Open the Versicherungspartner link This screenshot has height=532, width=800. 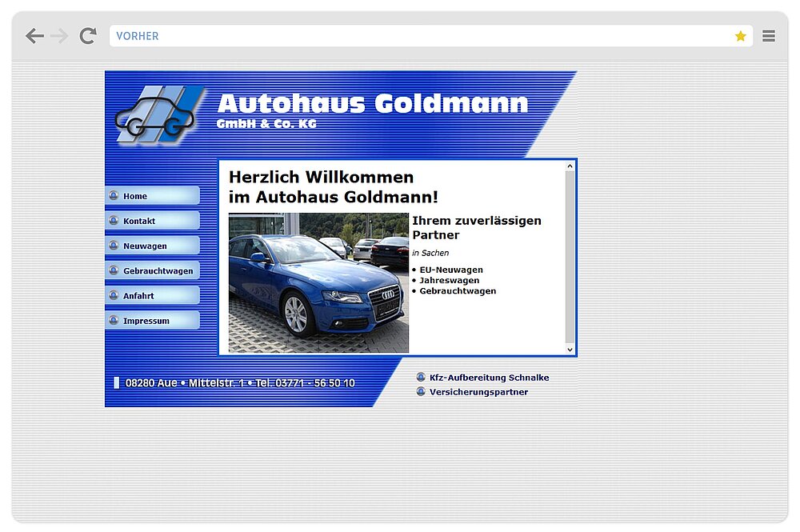point(478,392)
